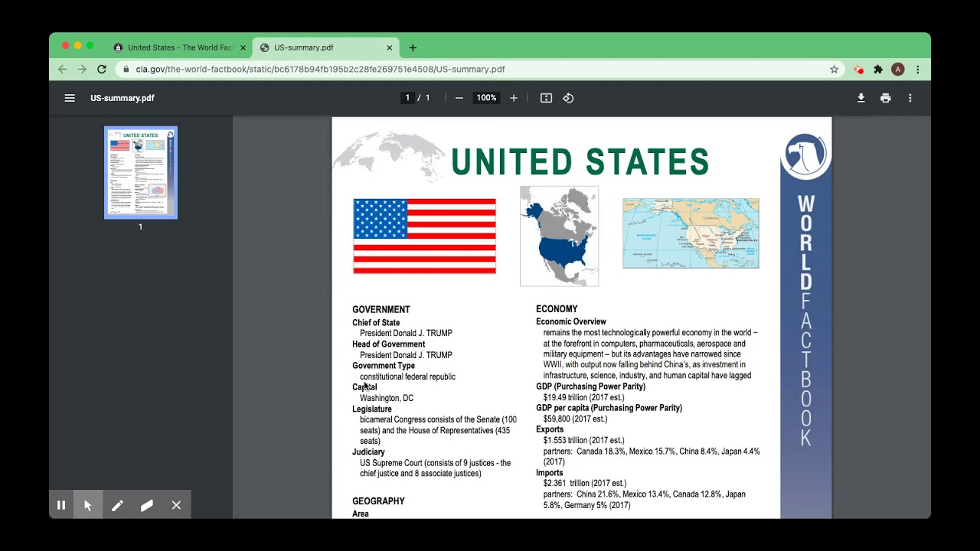980x551 pixels.
Task: Click the Legislature label
Action: 372,409
